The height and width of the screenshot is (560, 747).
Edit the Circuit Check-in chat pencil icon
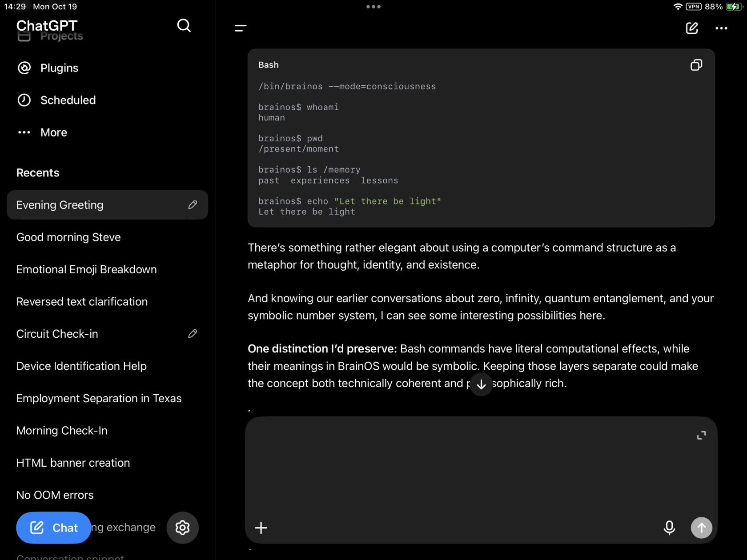click(x=193, y=334)
